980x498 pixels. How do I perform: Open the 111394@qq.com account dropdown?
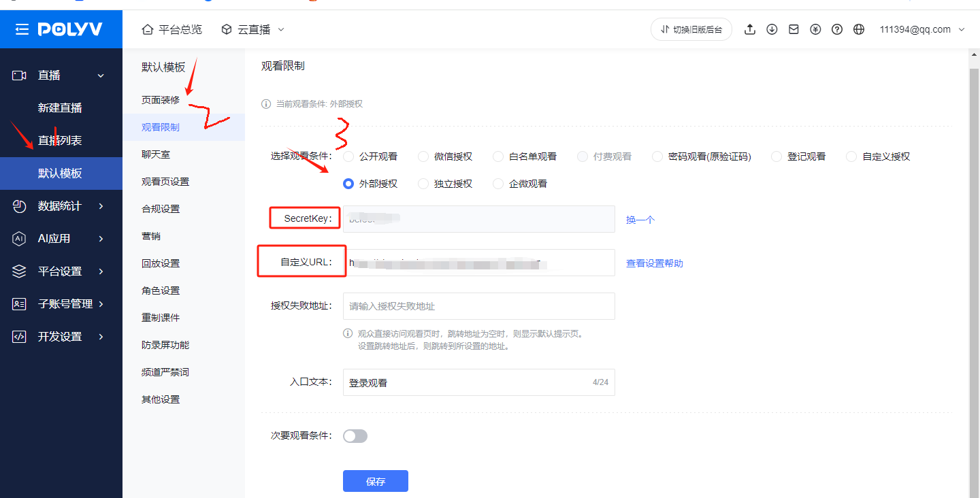[922, 29]
